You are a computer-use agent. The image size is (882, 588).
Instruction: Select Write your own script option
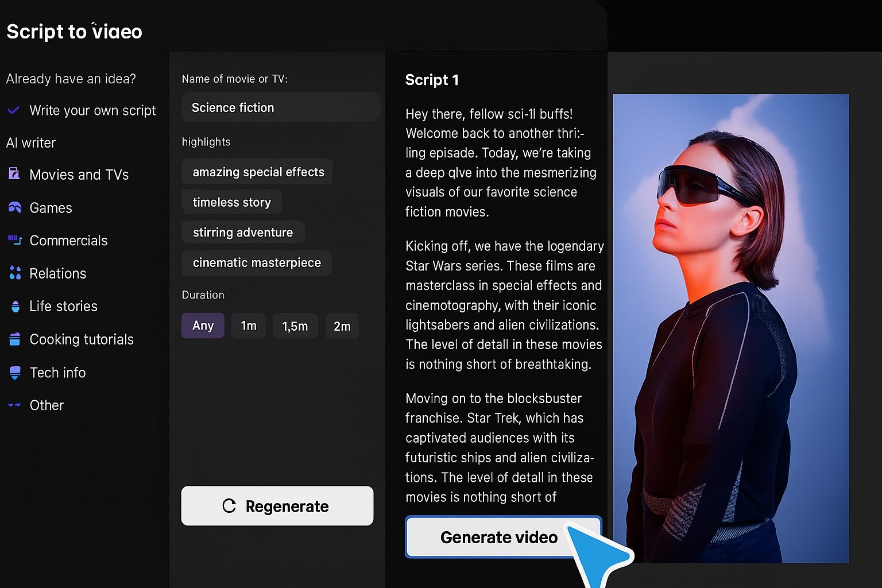pos(92,110)
